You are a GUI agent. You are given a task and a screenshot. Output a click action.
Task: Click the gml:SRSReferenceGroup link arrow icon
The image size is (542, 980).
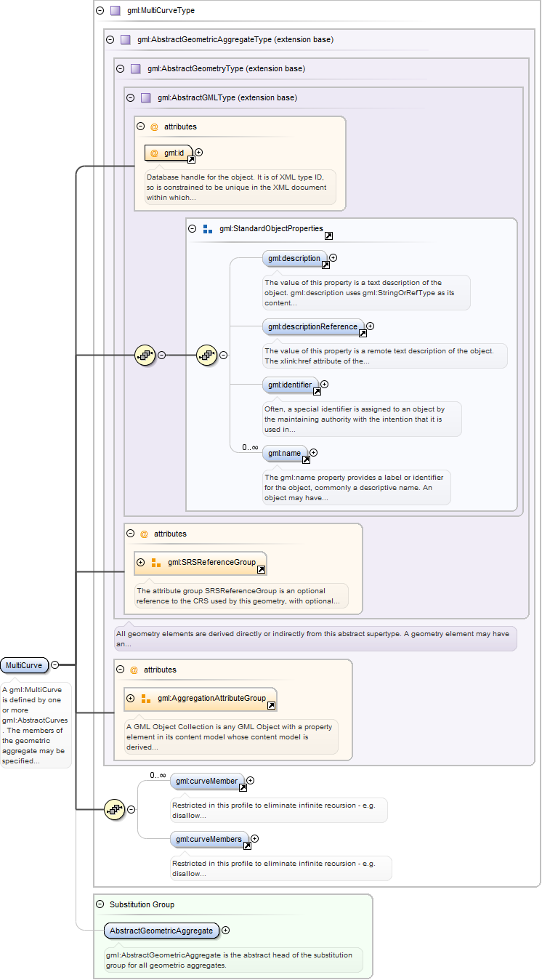pyautogui.click(x=261, y=569)
